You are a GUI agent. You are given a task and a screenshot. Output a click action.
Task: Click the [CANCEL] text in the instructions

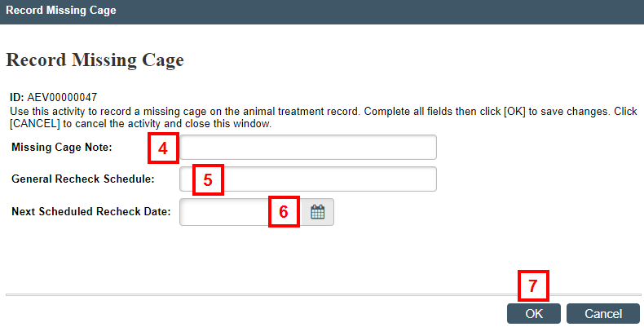[35, 124]
